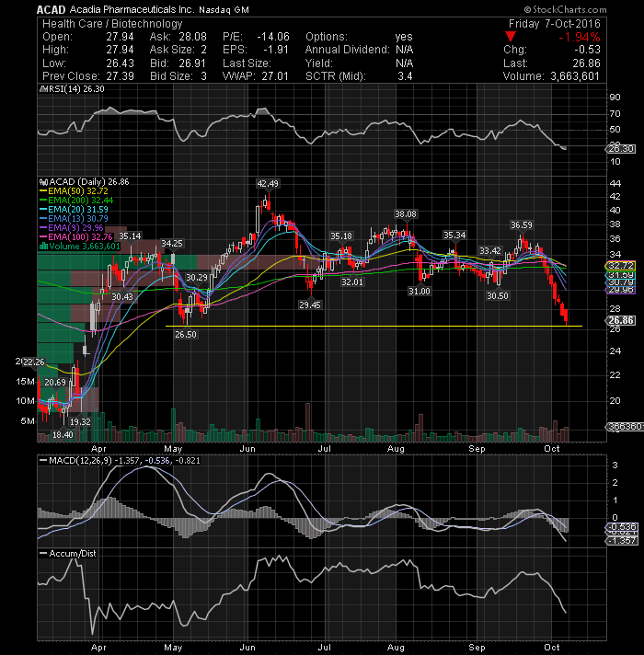Click the 35.18 price label
This screenshot has width=644, height=655.
(341, 236)
